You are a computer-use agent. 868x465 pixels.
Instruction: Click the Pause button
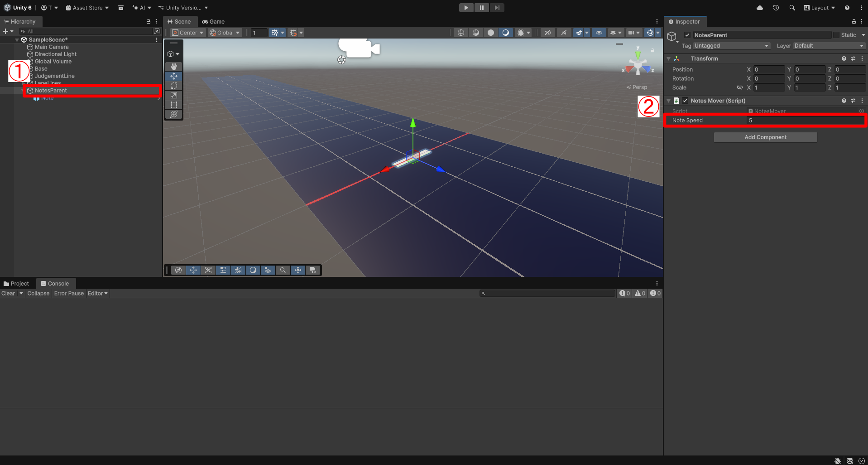tap(481, 8)
